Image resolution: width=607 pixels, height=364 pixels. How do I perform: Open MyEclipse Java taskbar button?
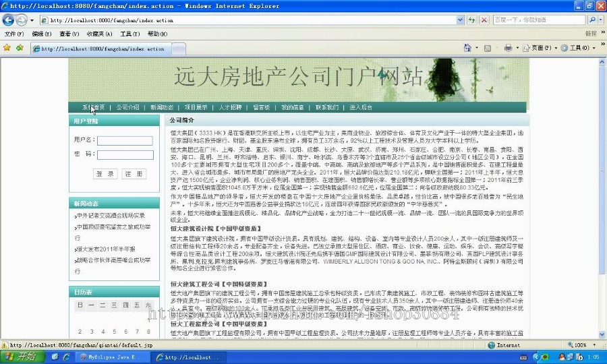click(112, 357)
